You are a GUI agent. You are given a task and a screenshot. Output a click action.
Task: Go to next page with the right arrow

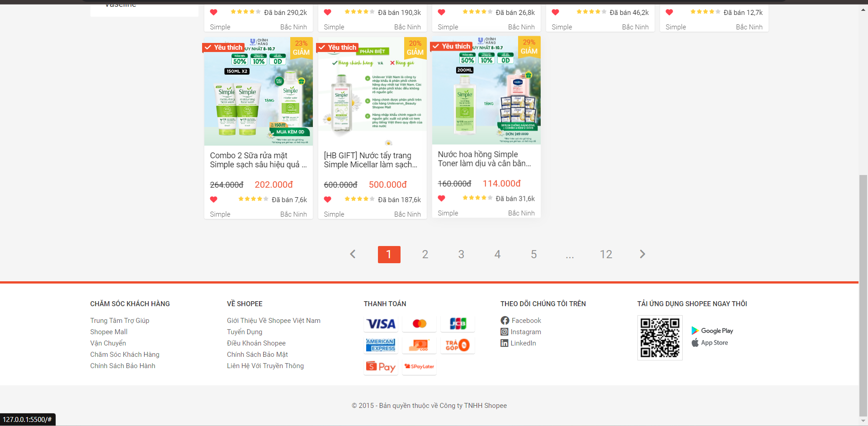tap(642, 254)
